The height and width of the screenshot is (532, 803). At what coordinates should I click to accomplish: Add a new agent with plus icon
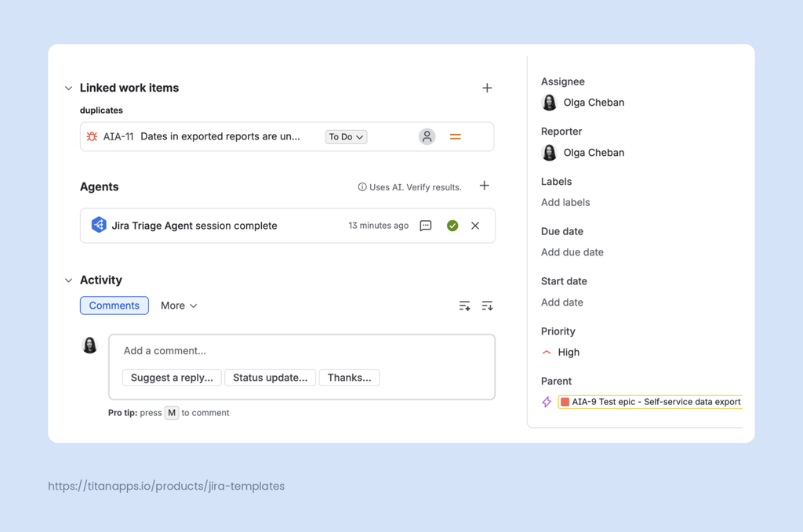click(x=485, y=186)
